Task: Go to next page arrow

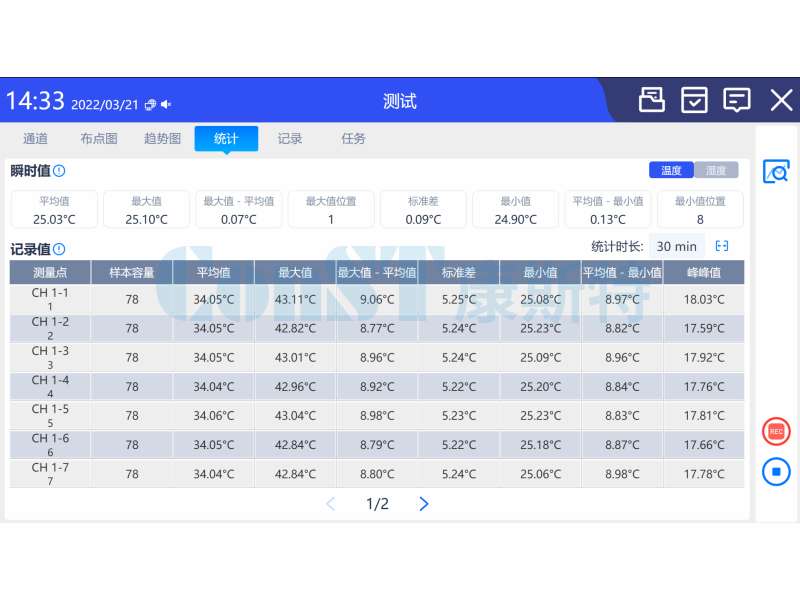Action: click(424, 504)
